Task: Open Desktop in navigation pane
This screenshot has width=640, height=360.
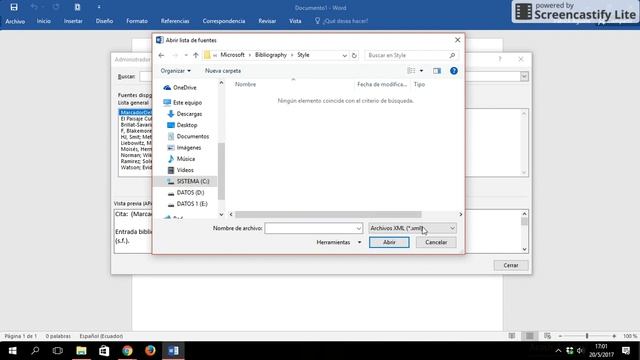Action: 182,125
